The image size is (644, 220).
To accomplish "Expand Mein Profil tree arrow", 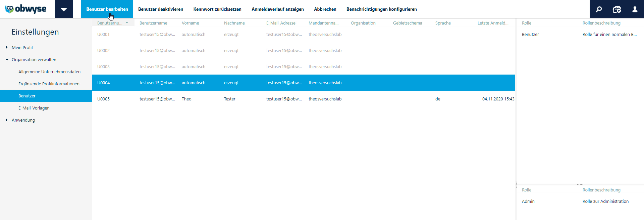I will [6, 47].
